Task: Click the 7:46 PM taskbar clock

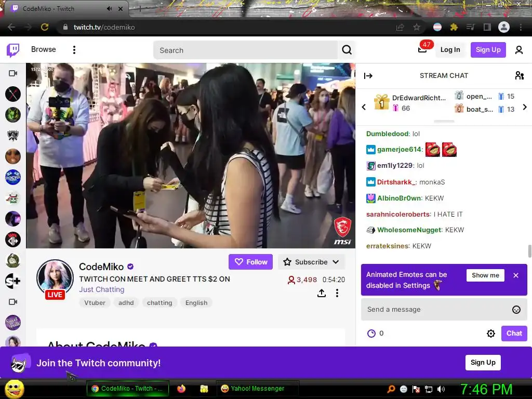Action: tap(486, 389)
